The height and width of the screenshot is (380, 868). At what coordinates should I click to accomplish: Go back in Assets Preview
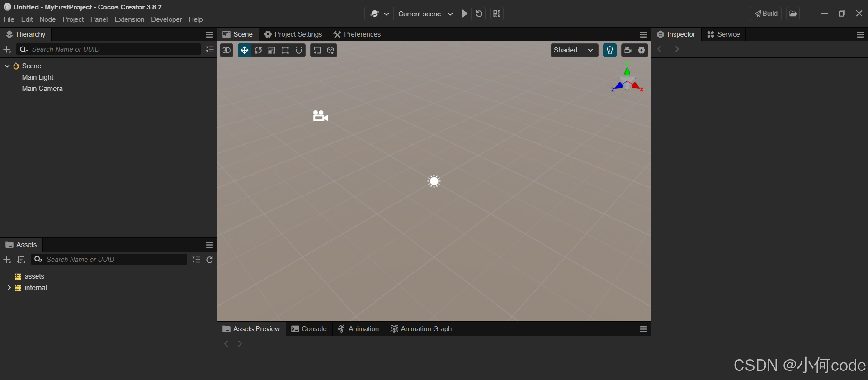226,344
